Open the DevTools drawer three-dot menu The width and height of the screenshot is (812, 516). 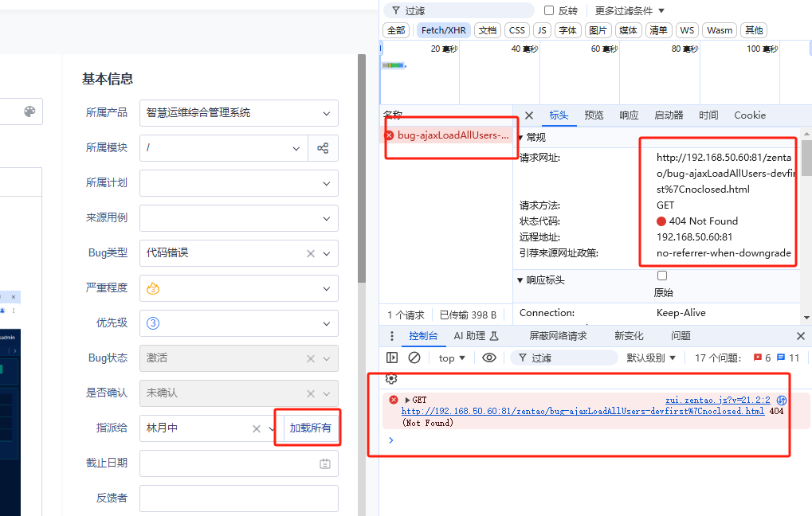pos(391,336)
